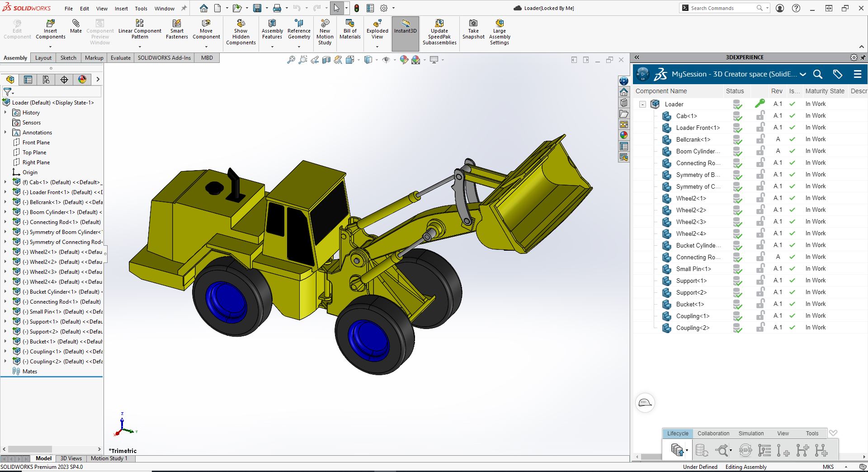Select the Mate tool

pyautogui.click(x=76, y=24)
